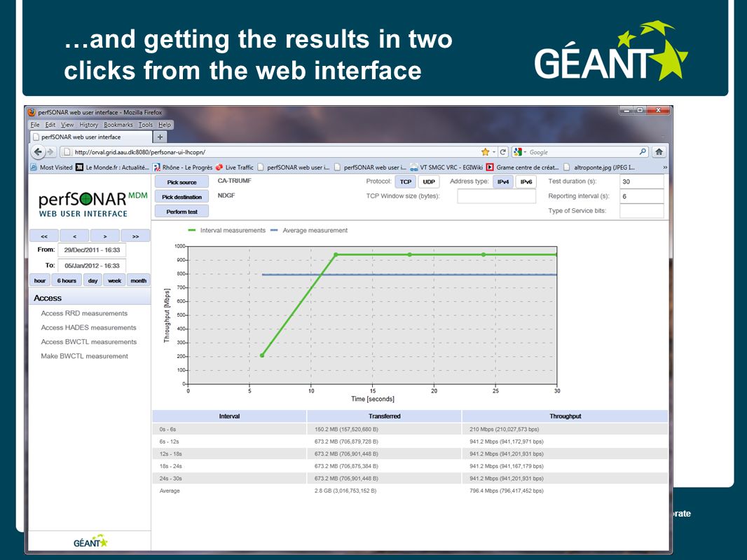Click the Average measurement legend entry

[309, 230]
